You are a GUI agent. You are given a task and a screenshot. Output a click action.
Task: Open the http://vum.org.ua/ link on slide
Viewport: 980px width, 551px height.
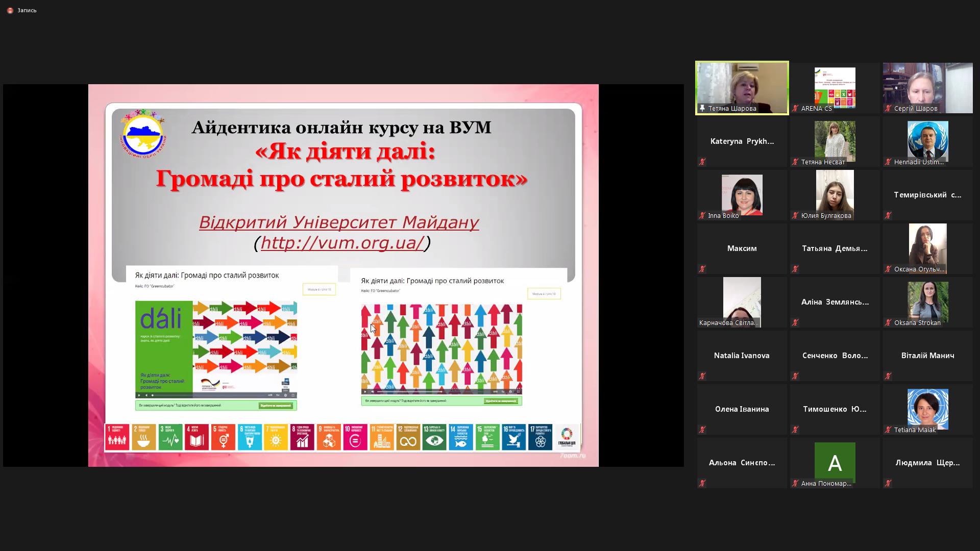point(342,243)
